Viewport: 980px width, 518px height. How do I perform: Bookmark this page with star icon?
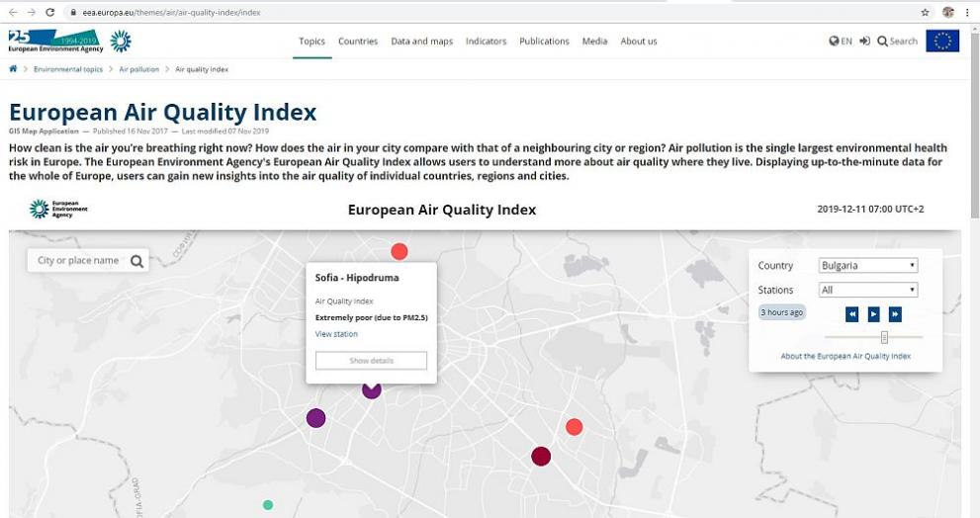925,12
